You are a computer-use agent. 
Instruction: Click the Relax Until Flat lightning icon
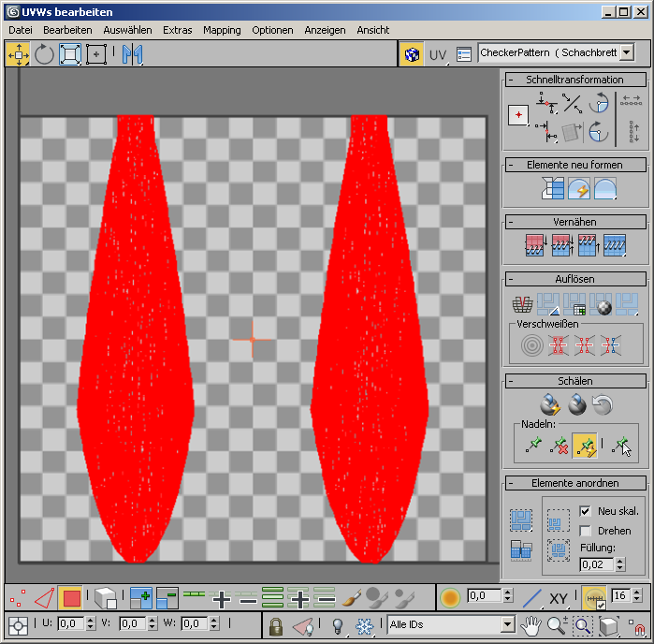579,188
